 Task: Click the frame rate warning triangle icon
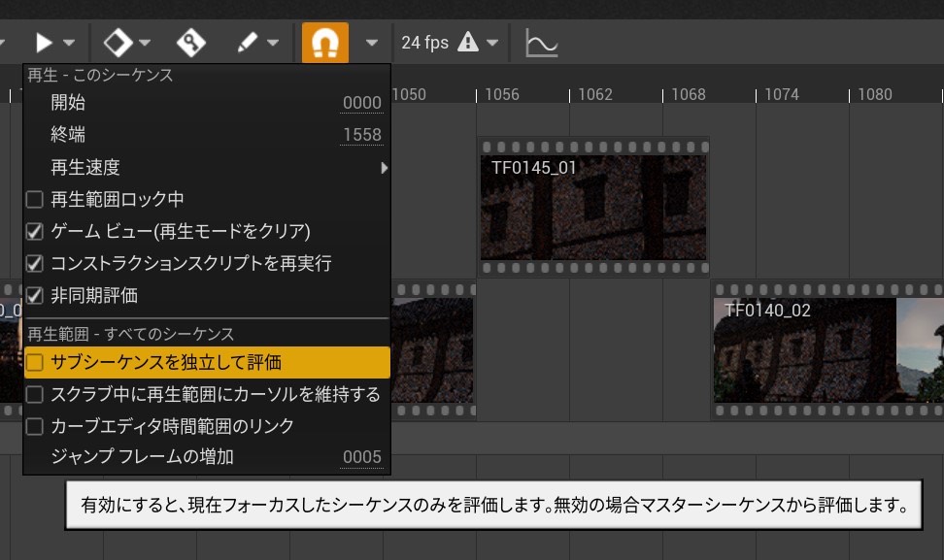click(468, 42)
